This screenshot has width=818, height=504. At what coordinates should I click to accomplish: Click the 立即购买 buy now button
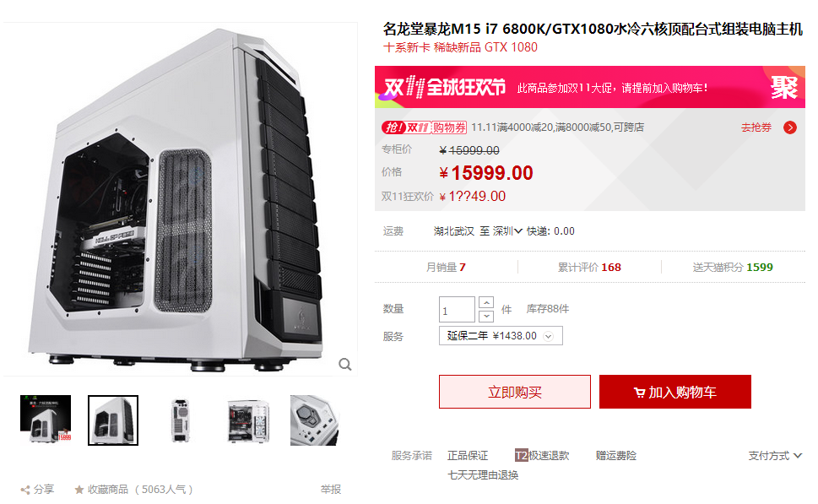tap(514, 392)
